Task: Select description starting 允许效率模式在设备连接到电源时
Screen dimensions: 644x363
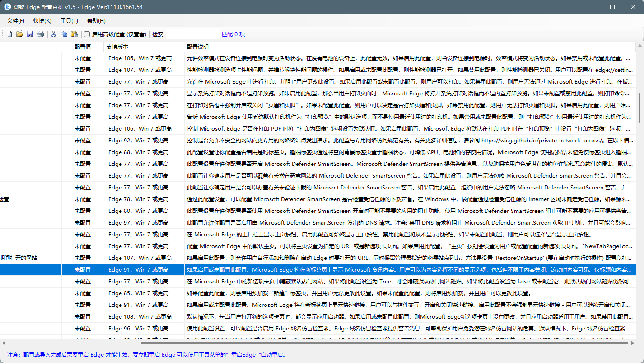Action: (x=410, y=58)
